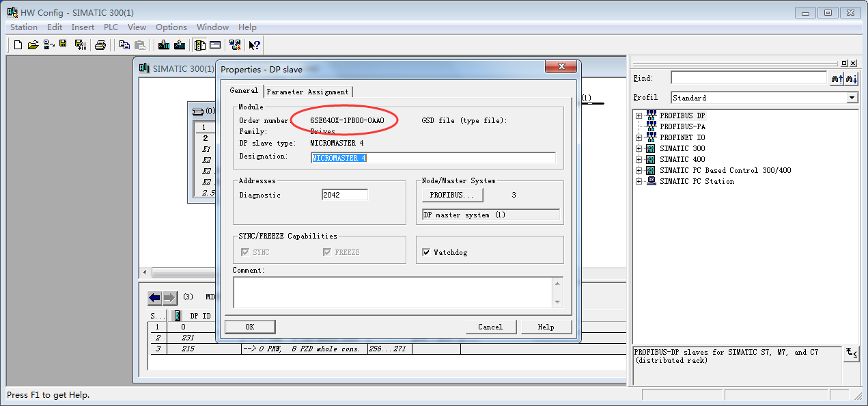Confirm the dialog with OK
The image size is (868, 406).
pyautogui.click(x=250, y=327)
